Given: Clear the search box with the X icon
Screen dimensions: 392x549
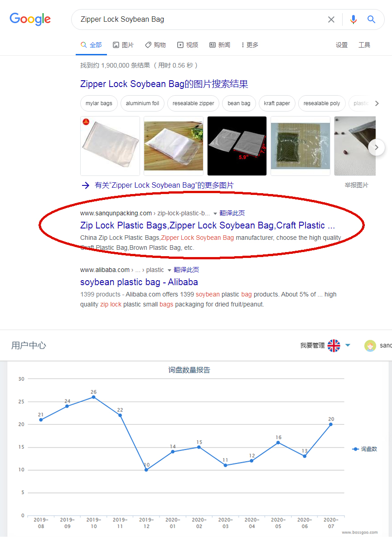Looking at the screenshot, I should coord(331,19).
